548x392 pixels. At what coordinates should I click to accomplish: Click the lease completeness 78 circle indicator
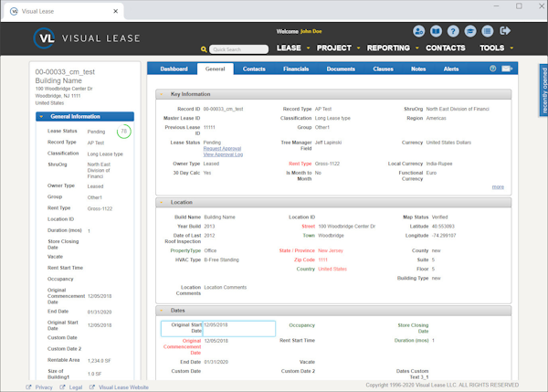(123, 132)
